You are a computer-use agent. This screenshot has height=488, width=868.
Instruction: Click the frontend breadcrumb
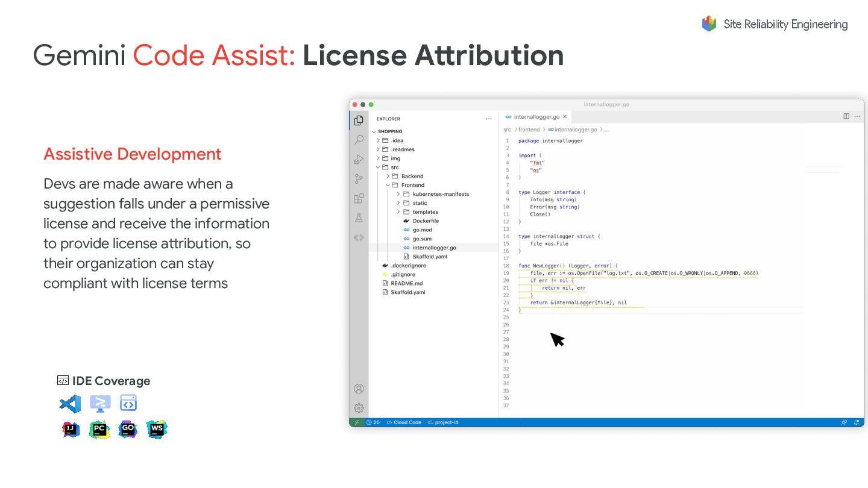coord(529,130)
